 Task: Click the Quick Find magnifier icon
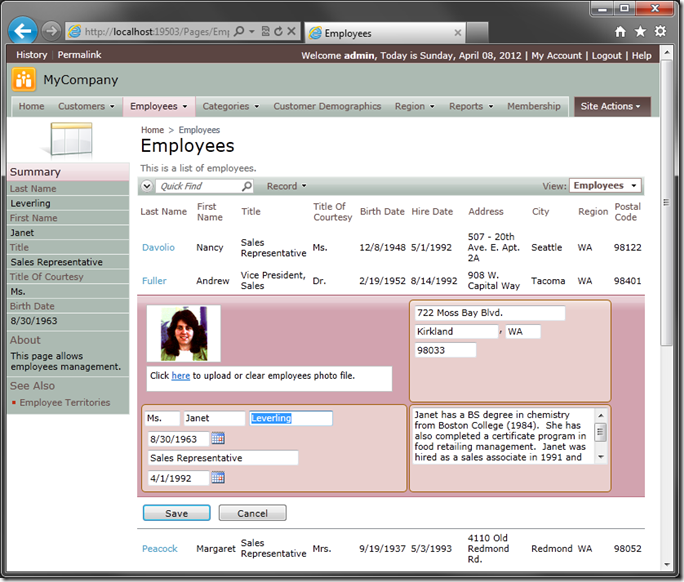(x=247, y=186)
